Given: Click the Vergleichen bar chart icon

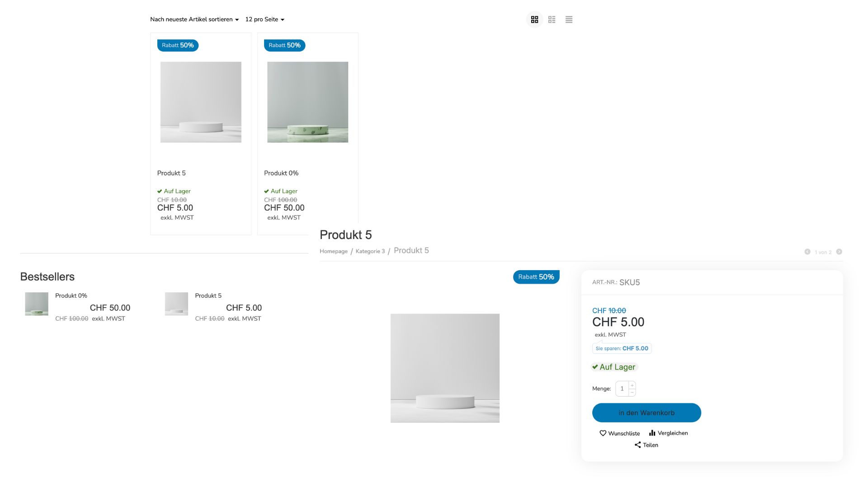Looking at the screenshot, I should point(652,433).
